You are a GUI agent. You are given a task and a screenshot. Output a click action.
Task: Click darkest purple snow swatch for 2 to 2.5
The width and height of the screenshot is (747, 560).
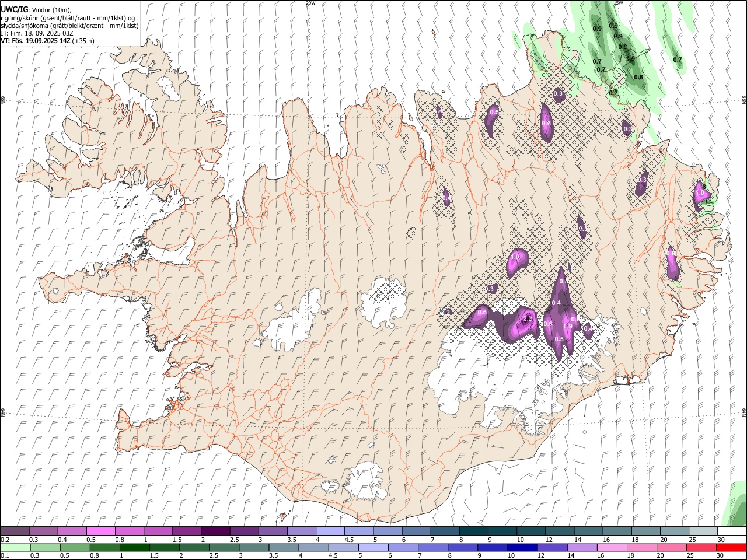(x=215, y=531)
